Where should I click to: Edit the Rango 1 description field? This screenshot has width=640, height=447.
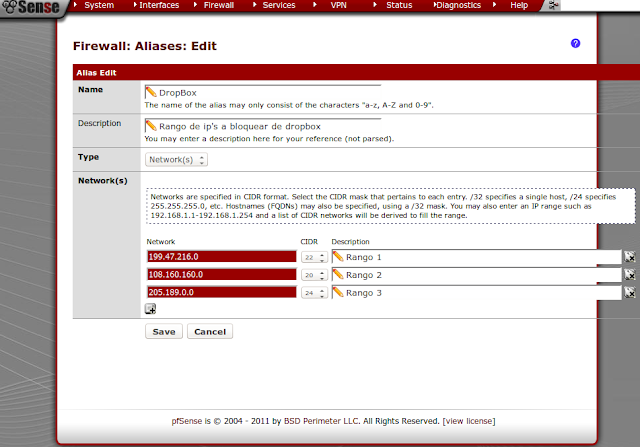pyautogui.click(x=477, y=257)
